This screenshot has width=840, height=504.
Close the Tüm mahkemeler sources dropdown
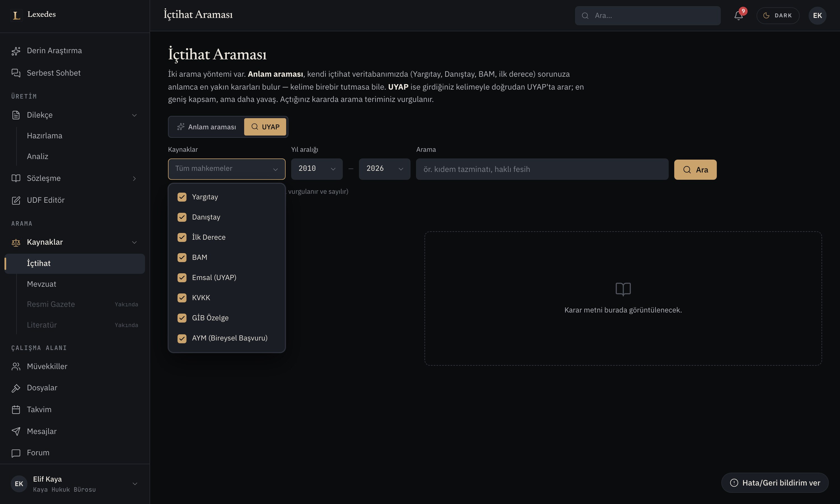[227, 169]
